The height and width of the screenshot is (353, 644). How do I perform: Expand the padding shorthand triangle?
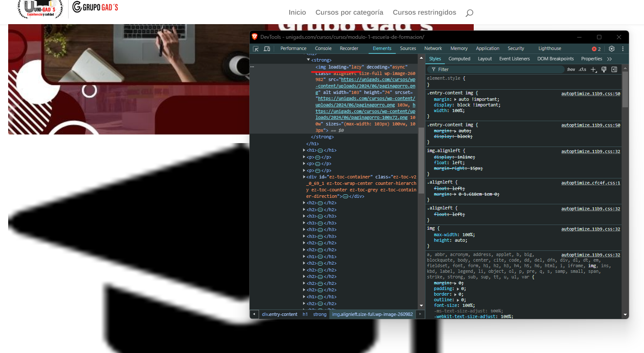pos(458,289)
